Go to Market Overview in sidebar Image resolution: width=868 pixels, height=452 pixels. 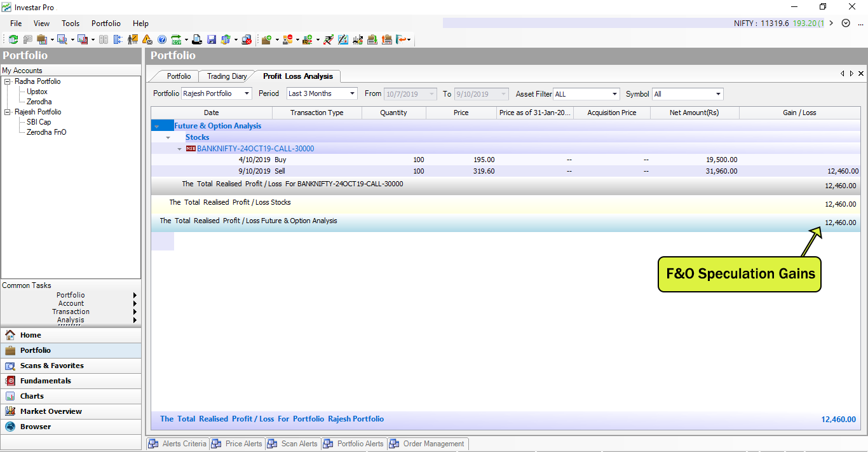(x=51, y=411)
